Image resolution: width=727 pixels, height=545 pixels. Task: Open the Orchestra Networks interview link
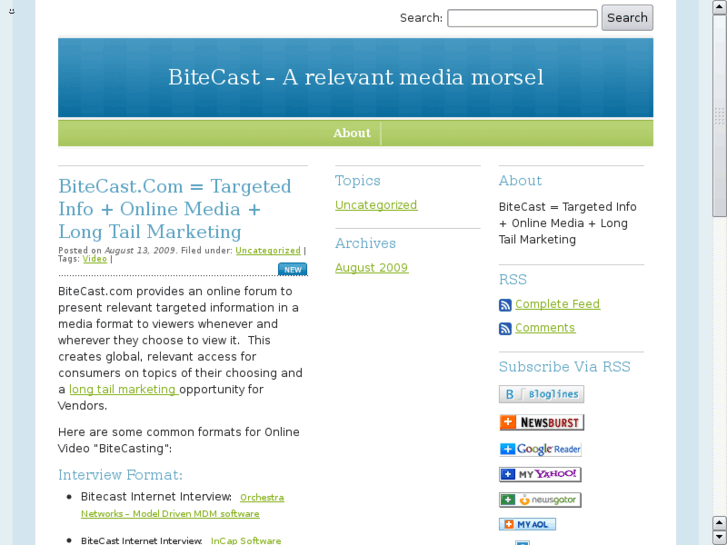(x=262, y=498)
